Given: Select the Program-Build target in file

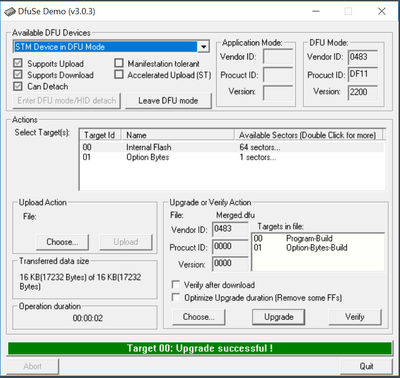Looking at the screenshot, I should pyautogui.click(x=318, y=238).
